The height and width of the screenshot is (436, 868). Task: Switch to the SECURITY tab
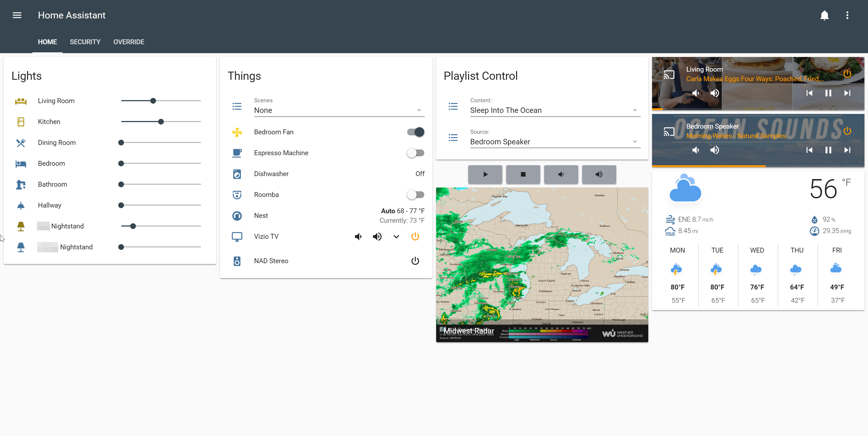coord(85,42)
